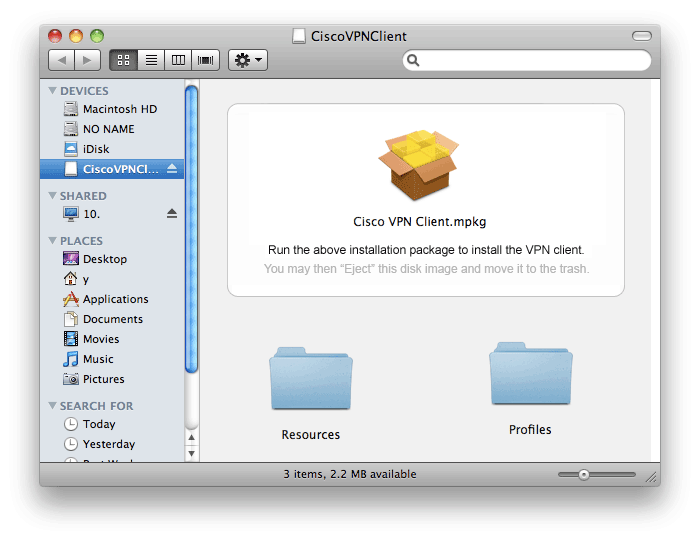Open the gear Action menu
This screenshot has height=541, width=700.
point(248,60)
